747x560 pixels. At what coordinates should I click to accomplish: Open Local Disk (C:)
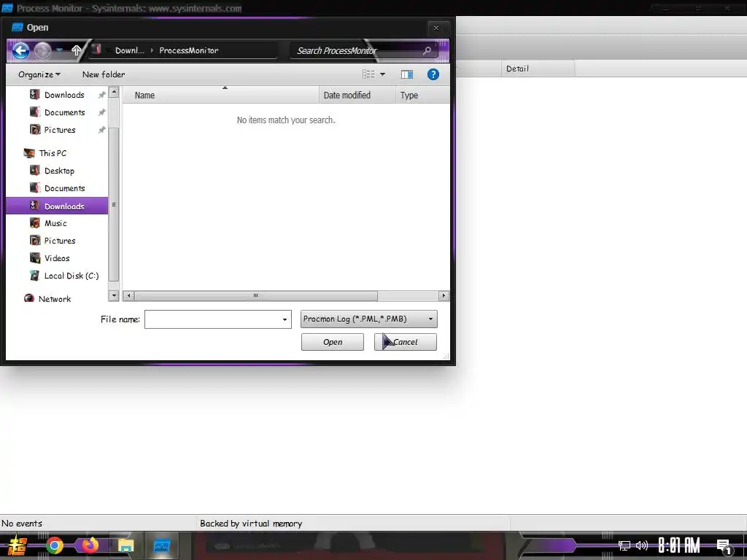tap(71, 276)
